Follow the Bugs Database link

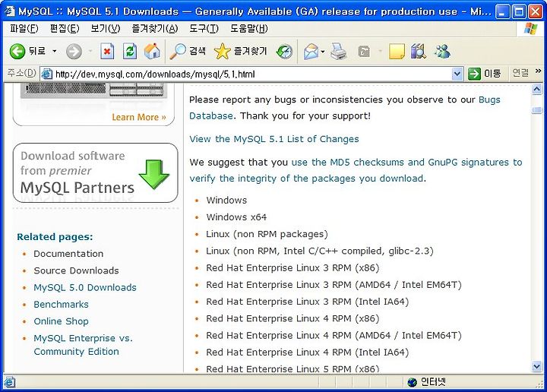tap(489, 100)
